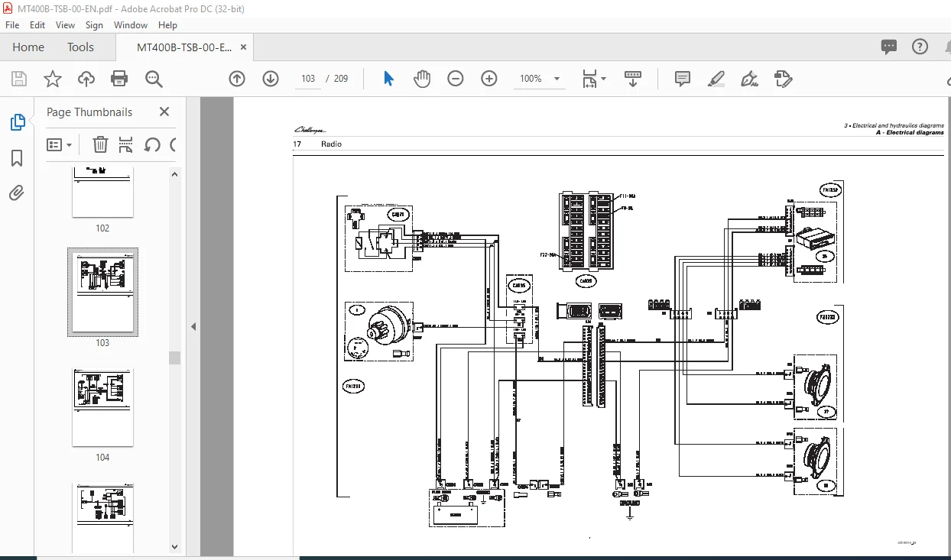Click the thumbnails scroll down arrow
This screenshot has height=560, width=951.
[x=174, y=547]
